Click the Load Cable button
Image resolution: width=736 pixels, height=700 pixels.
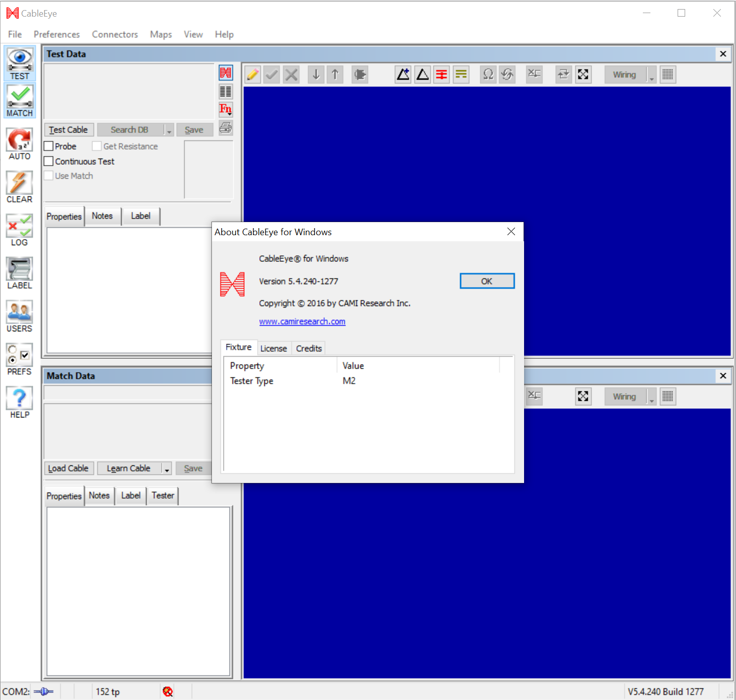pyautogui.click(x=68, y=468)
